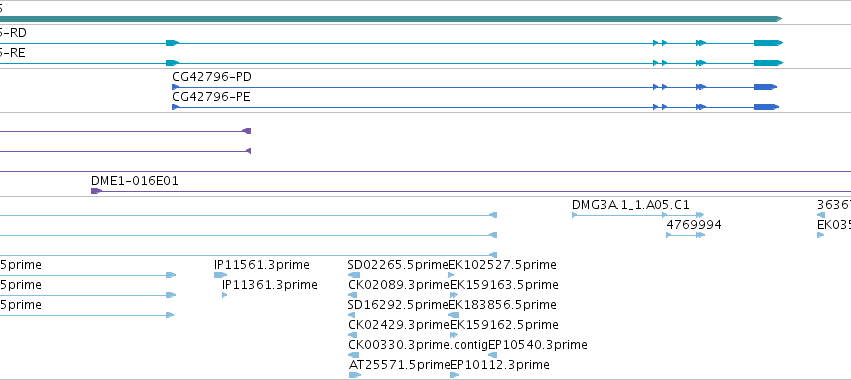Click the CK02089.3prime EST label
The height and width of the screenshot is (380, 851).
398,285
